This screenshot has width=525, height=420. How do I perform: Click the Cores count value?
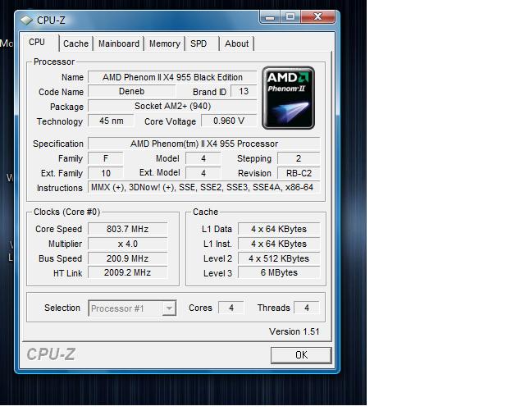tap(231, 308)
